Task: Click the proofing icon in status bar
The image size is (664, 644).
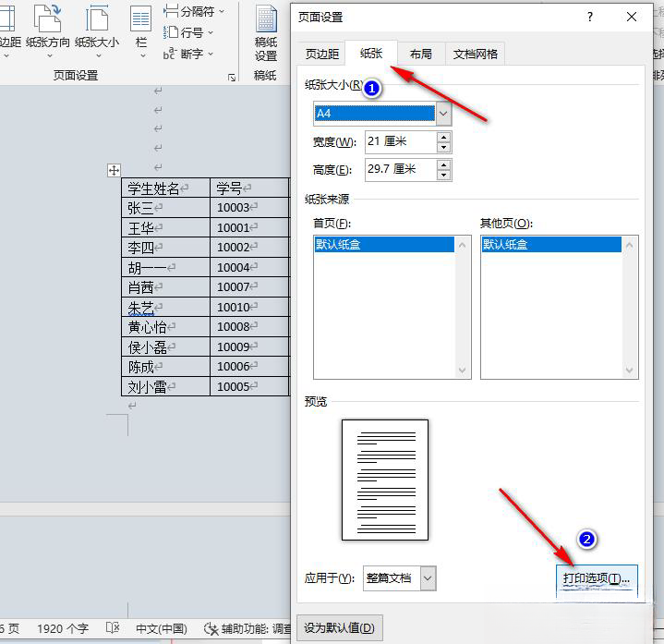Action: tap(113, 628)
